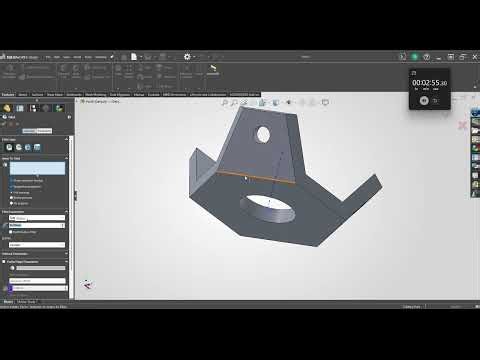Screen dimensions: 480x360
Task: Click the fillet radius value field
Action: (x=37, y=225)
